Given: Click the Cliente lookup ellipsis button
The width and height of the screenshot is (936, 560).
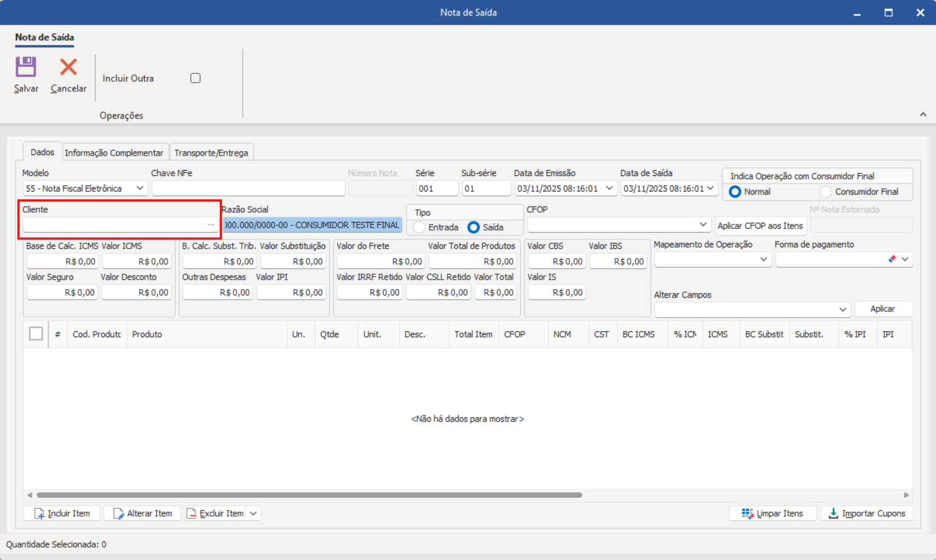Looking at the screenshot, I should click(211, 224).
